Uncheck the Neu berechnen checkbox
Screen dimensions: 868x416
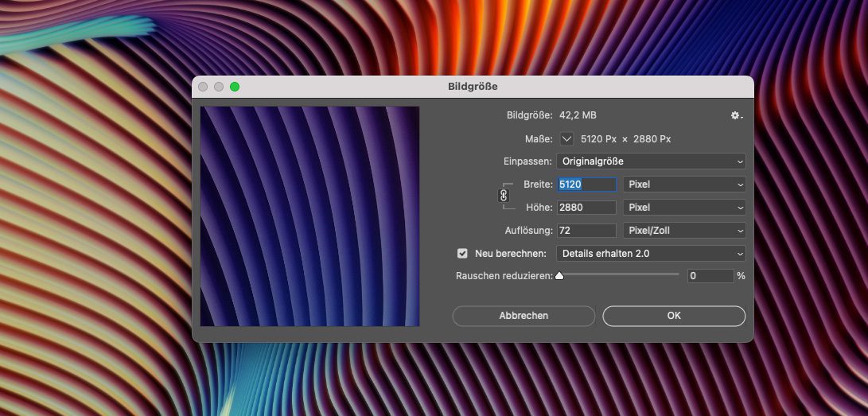pos(462,254)
